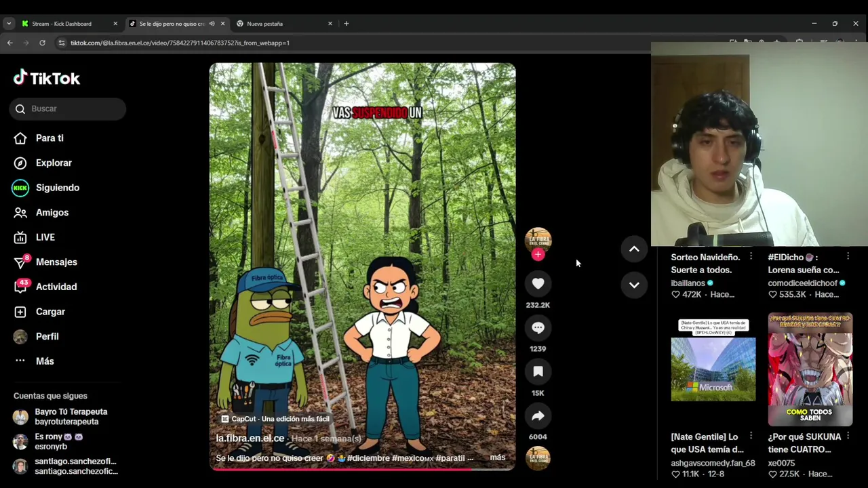This screenshot has height=488, width=868.
Task: Click the #diciembre hashtag
Action: coord(368,458)
